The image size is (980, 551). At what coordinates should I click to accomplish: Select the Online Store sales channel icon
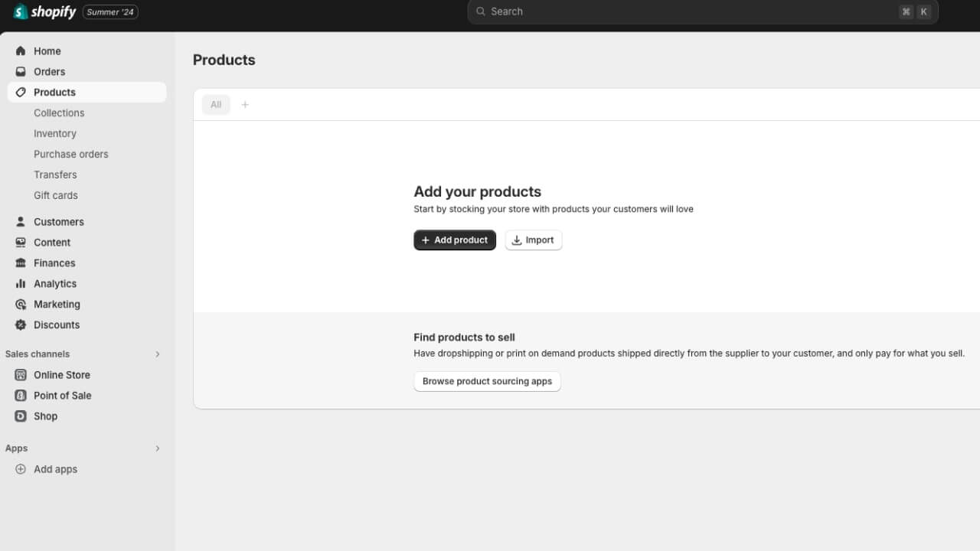pos(20,374)
